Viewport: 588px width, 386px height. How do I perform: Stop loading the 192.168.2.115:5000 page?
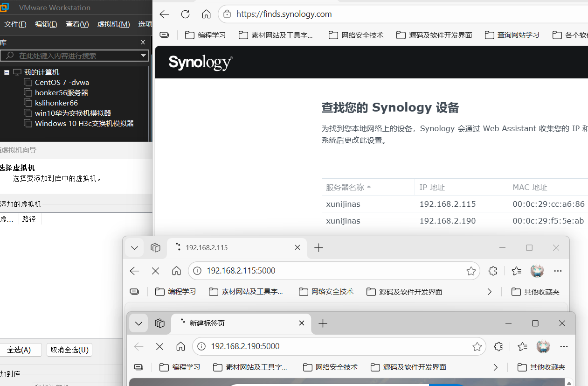[156, 271]
